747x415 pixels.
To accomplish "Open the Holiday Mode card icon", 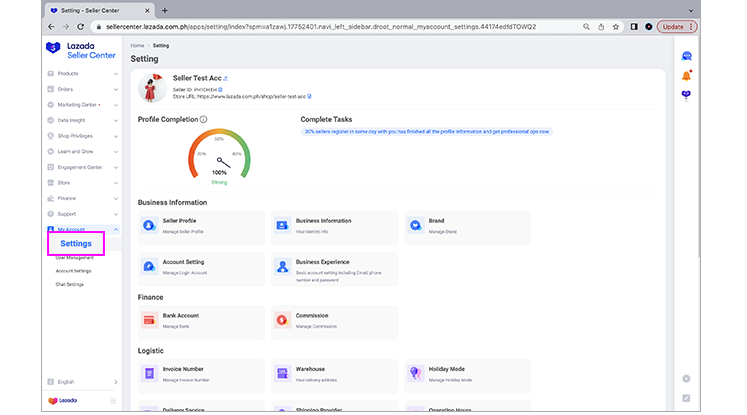I will [415, 374].
